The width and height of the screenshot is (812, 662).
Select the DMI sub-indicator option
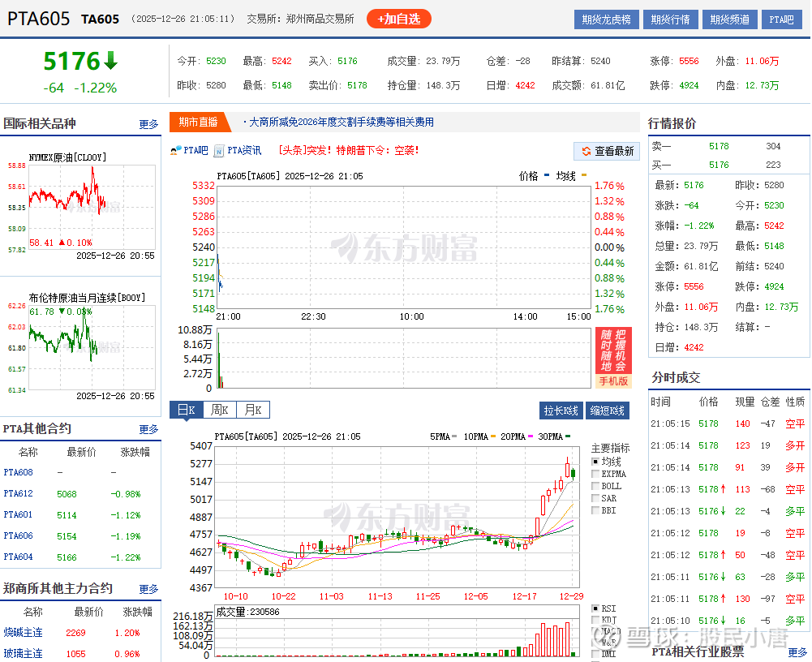[595, 654]
